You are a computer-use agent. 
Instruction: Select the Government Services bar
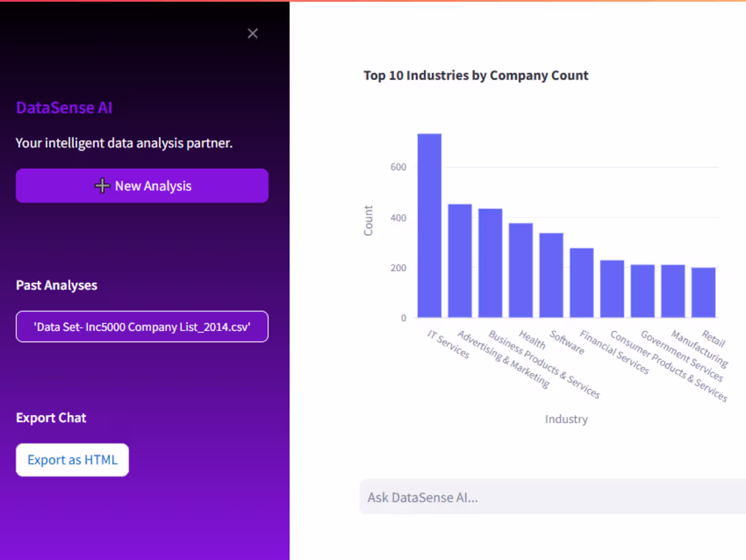click(x=643, y=291)
